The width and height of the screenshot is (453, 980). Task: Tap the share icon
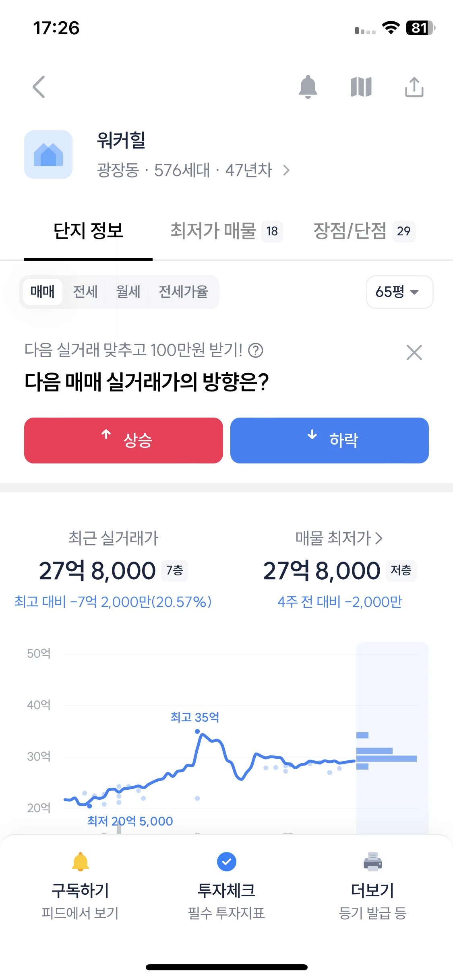coord(414,87)
